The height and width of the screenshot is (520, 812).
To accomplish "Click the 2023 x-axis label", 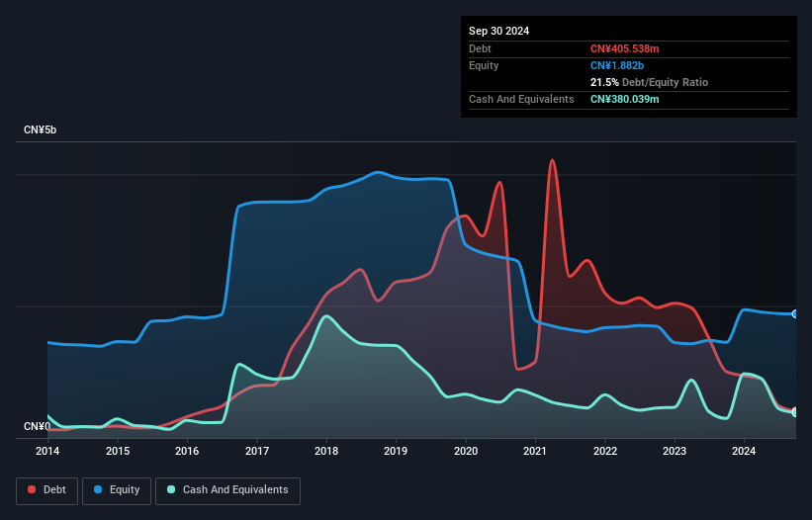I will point(675,451).
